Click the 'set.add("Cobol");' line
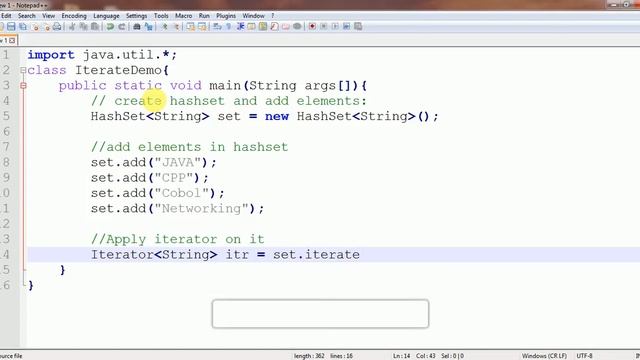 click(x=158, y=193)
